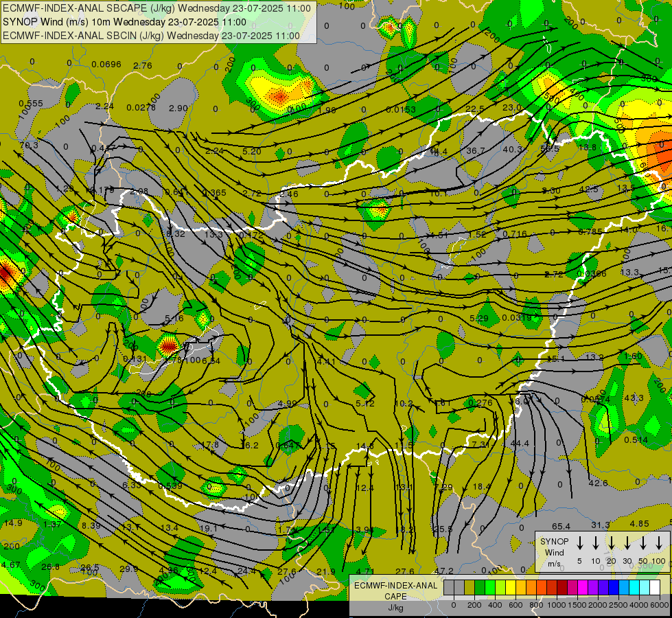Click the 200 tick on CAPE legend scale

(x=474, y=605)
